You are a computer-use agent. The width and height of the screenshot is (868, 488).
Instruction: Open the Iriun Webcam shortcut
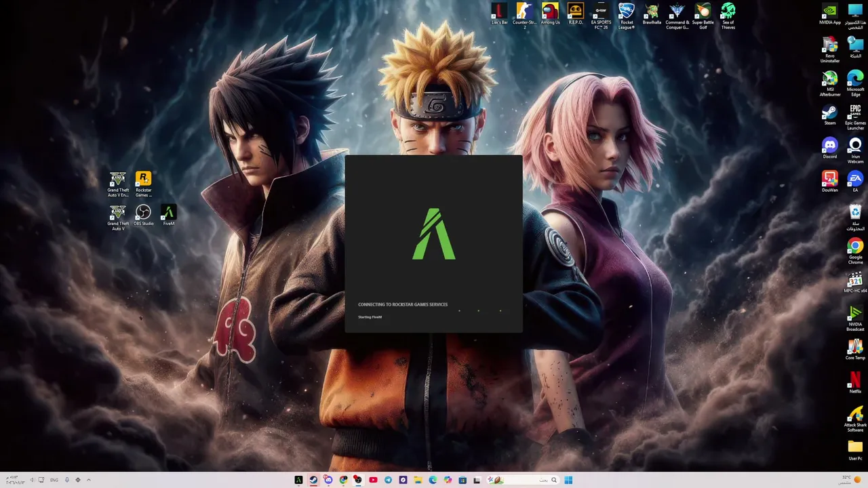855,150
